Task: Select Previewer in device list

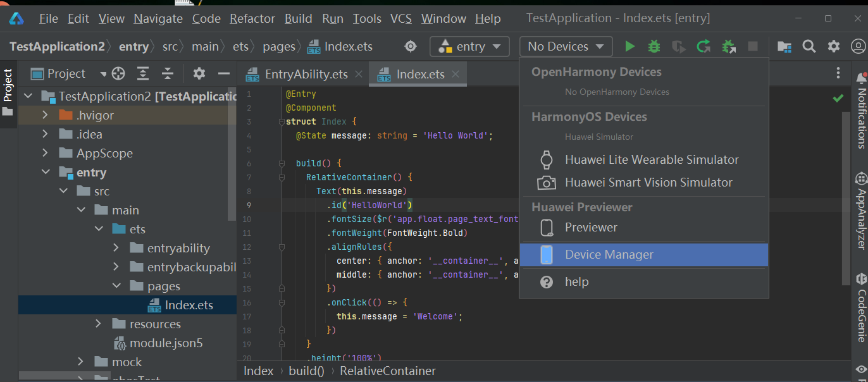Action: [x=644, y=228]
